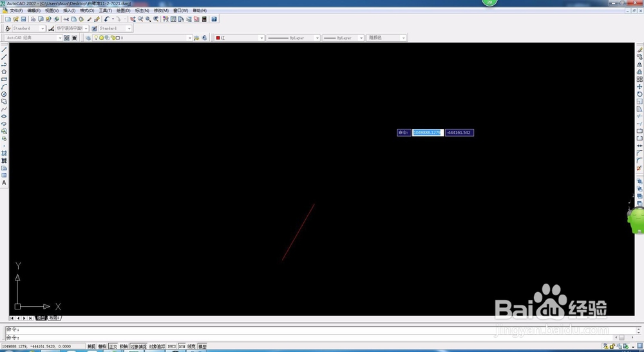Image resolution: width=644 pixels, height=352 pixels.
Task: Toggle DYN dynamic input in status bar
Action: (x=182, y=347)
